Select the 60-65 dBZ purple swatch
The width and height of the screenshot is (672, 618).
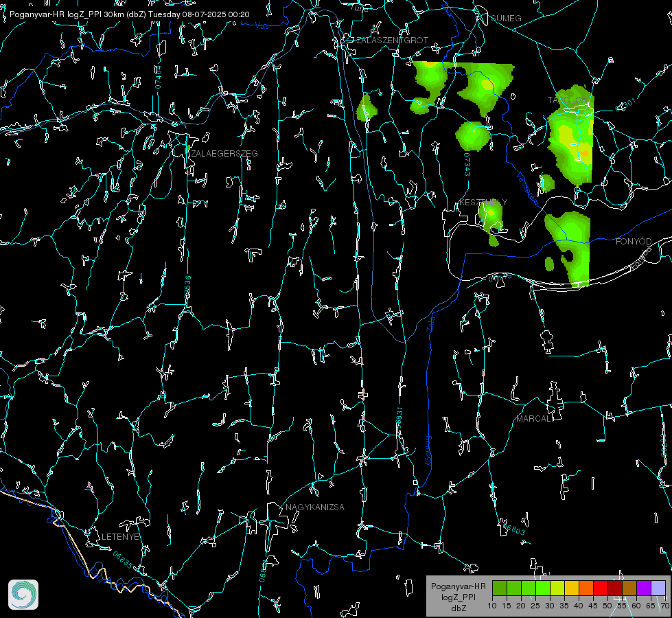point(644,588)
